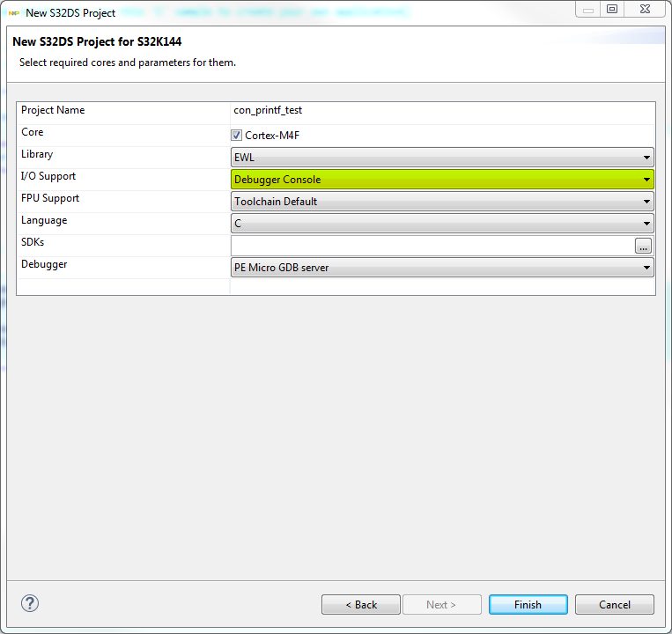Click the project name con_printf_test

click(x=268, y=110)
